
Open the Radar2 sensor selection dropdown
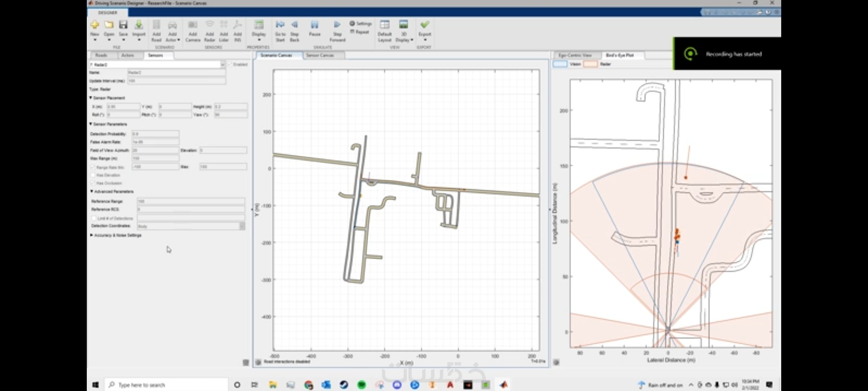pos(222,65)
